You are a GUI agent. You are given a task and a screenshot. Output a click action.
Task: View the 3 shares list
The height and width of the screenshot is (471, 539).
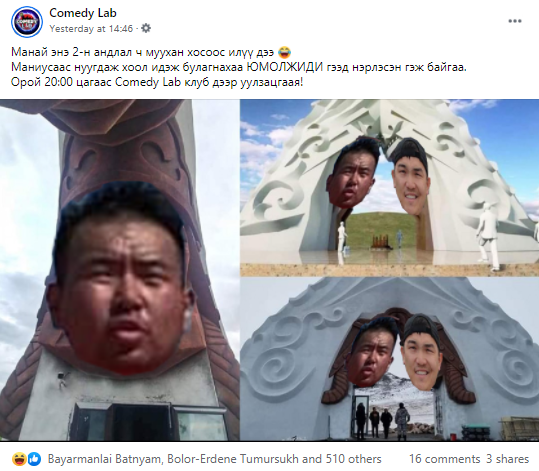tap(507, 459)
